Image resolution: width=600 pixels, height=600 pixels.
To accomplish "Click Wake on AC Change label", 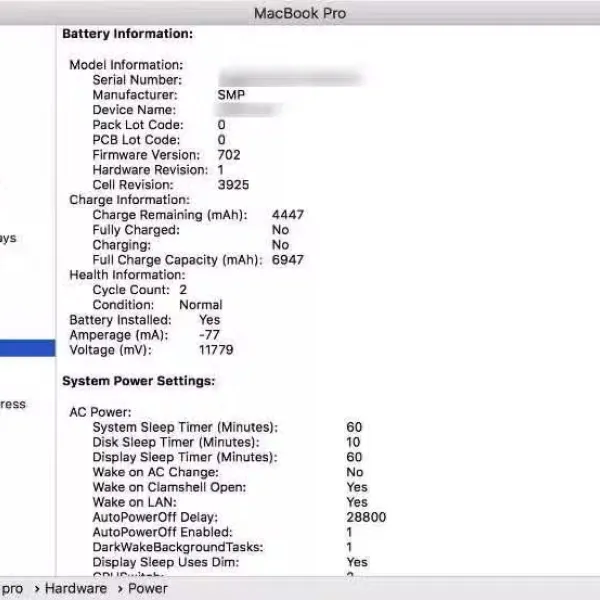I will point(155,472).
